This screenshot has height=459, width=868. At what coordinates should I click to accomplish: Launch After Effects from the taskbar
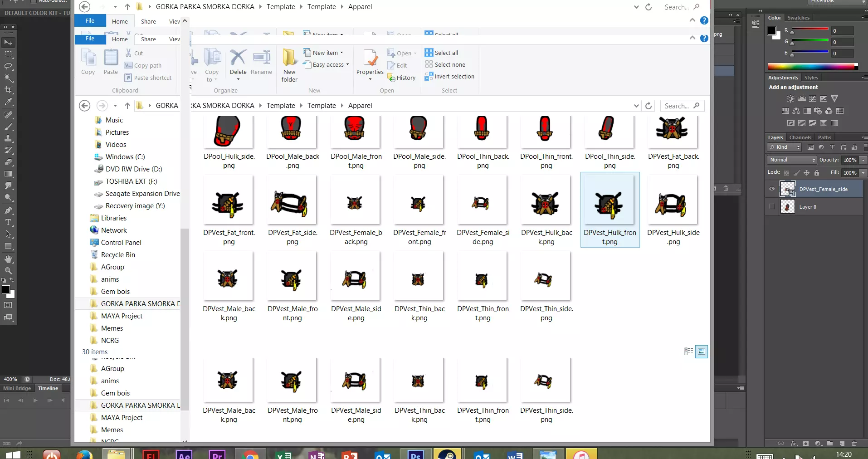(184, 454)
